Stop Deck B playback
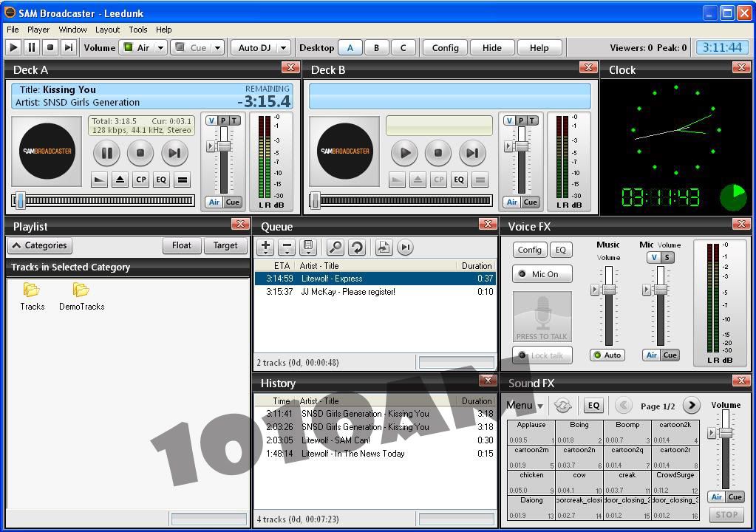 click(438, 153)
